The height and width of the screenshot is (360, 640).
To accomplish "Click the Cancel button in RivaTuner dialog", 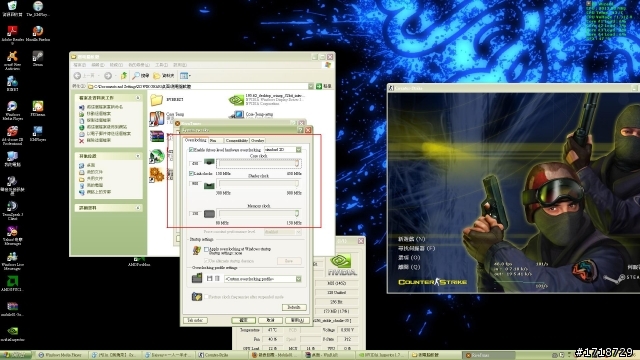I will point(270,320).
